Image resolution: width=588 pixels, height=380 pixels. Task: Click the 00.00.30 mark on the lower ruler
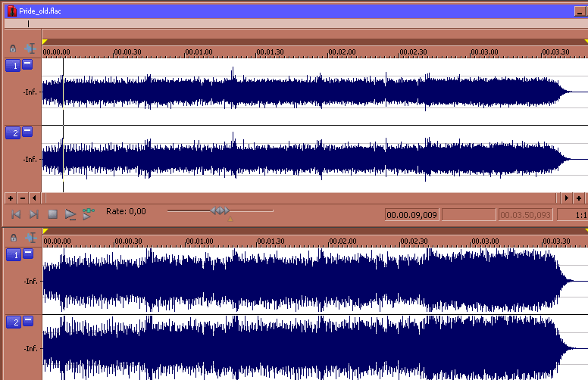point(128,241)
